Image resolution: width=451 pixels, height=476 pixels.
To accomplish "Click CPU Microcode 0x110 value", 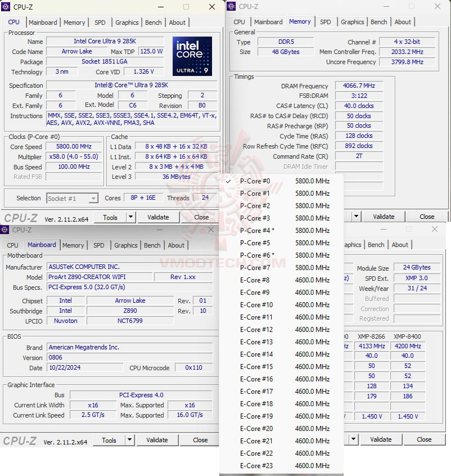I will click(193, 367).
